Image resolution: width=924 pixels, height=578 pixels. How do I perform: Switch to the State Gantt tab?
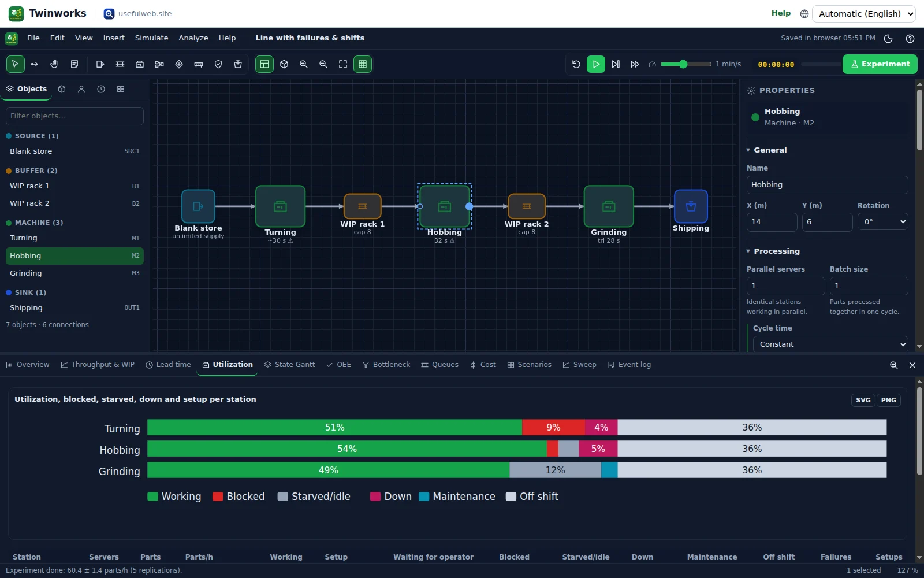(289, 365)
